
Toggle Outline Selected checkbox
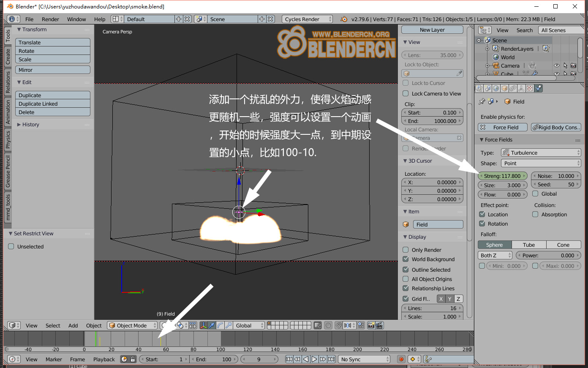pos(406,270)
